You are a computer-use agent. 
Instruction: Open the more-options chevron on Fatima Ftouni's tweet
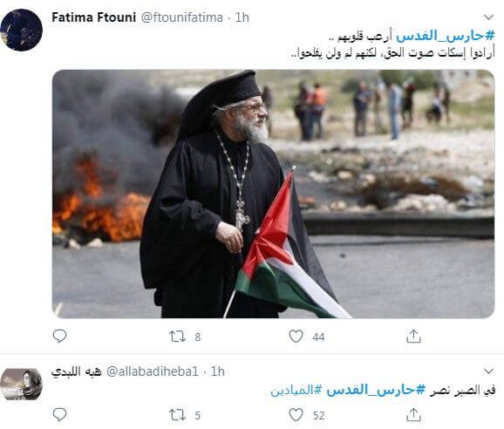click(x=488, y=17)
